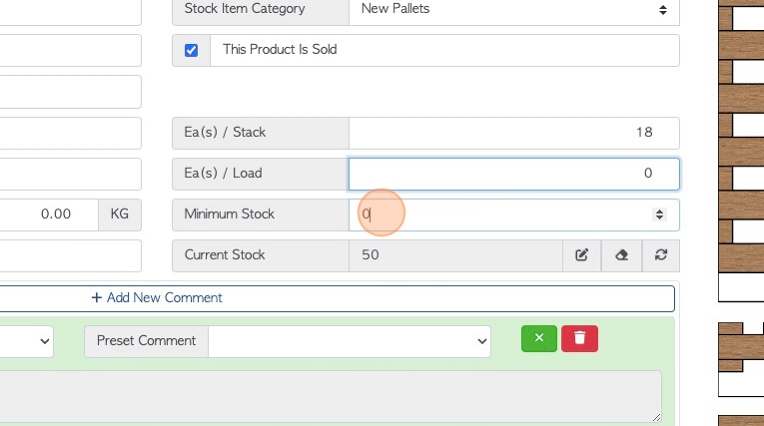Click the edit Current Stock pencil icon
The height and width of the screenshot is (426, 764).
[x=582, y=255]
